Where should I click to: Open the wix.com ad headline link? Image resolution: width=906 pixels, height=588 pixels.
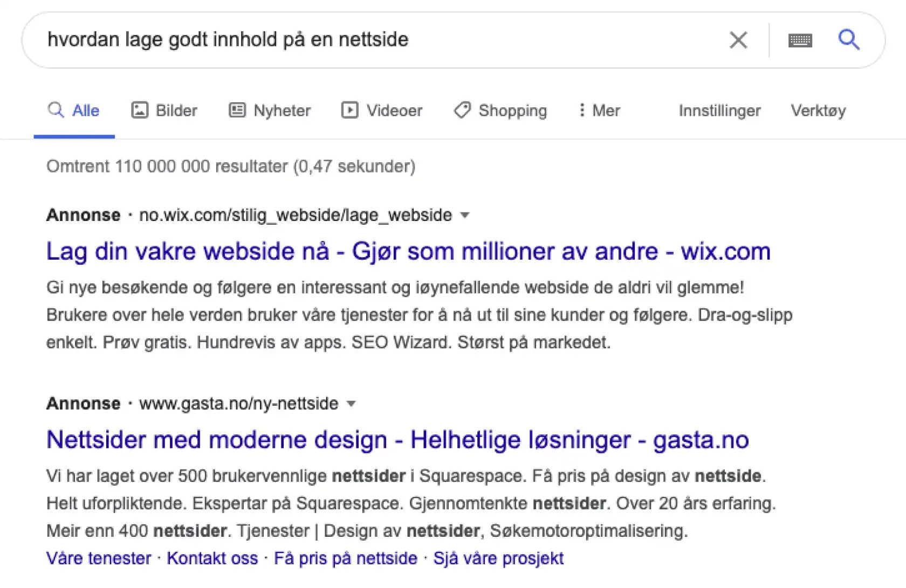point(408,251)
